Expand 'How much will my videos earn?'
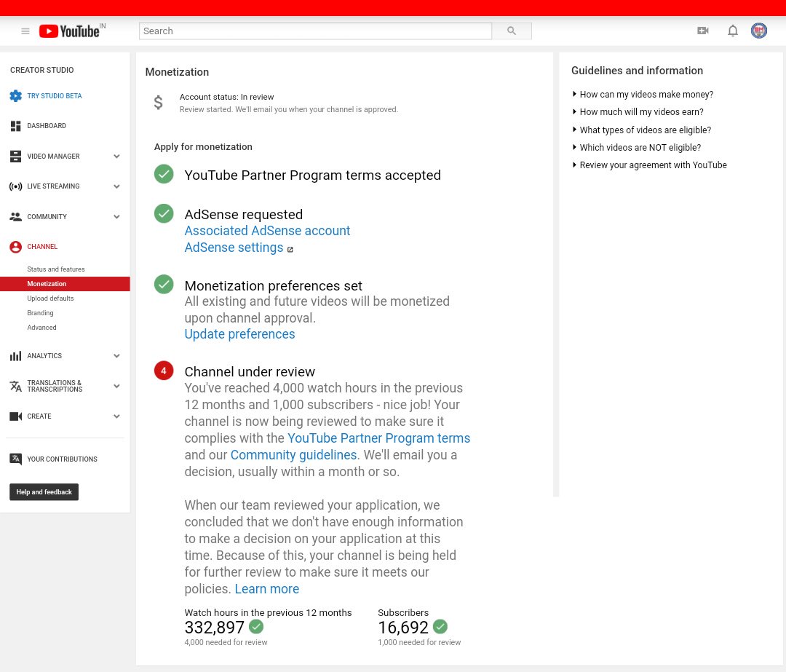 [x=638, y=112]
